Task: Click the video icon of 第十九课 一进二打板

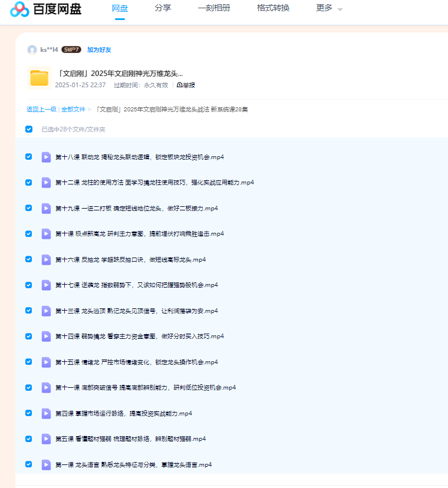Action: click(x=46, y=209)
